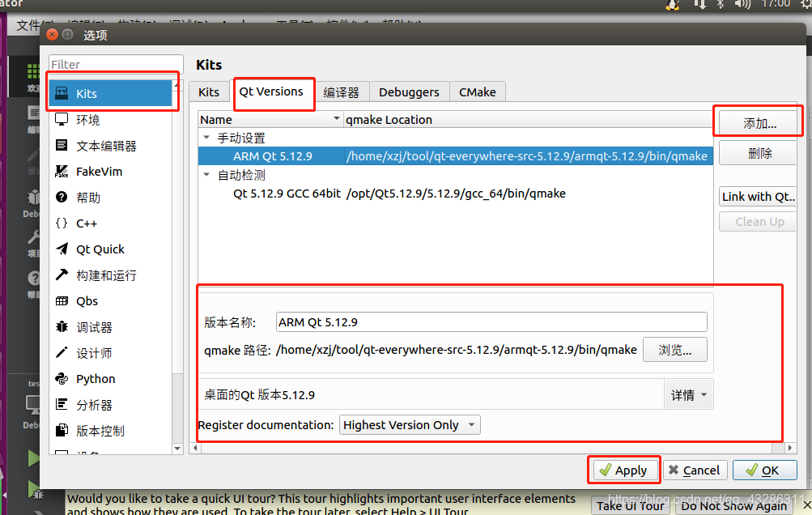Open the 帮助 settings category
Viewport: 812px width, 515px height.
[x=110, y=198]
